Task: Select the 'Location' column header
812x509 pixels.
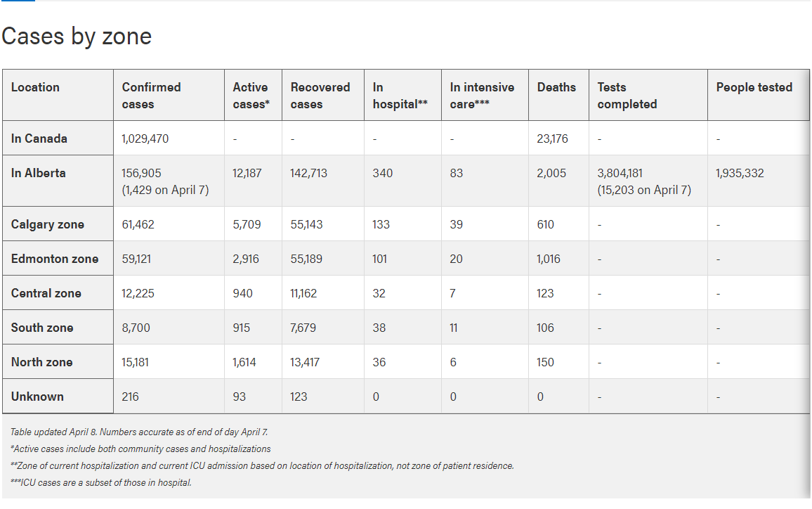Action: tap(35, 87)
